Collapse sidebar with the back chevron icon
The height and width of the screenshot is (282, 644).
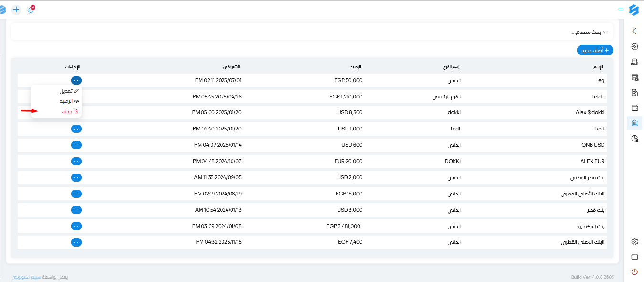click(634, 31)
